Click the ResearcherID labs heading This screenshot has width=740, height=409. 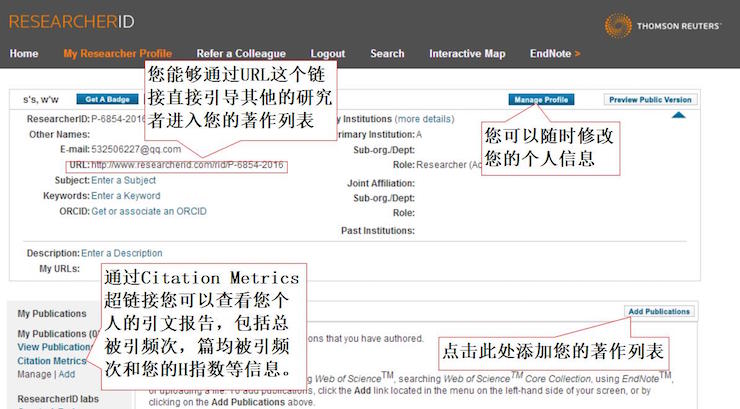click(x=58, y=399)
